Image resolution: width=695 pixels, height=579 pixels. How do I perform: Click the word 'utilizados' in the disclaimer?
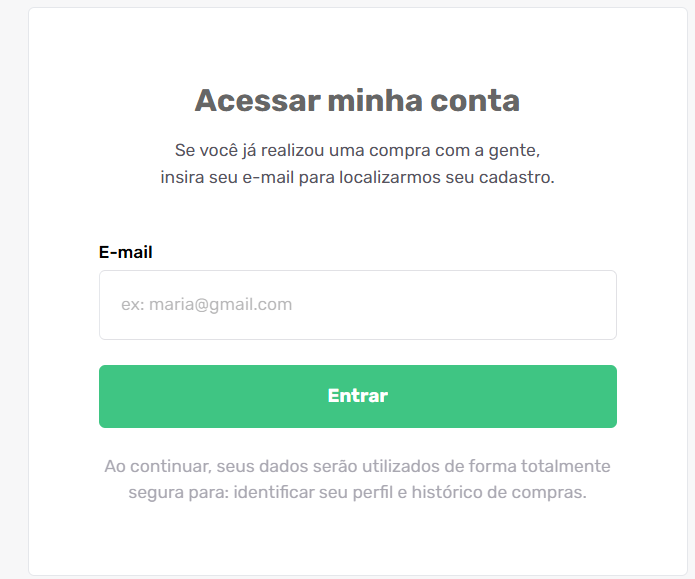pyautogui.click(x=401, y=466)
